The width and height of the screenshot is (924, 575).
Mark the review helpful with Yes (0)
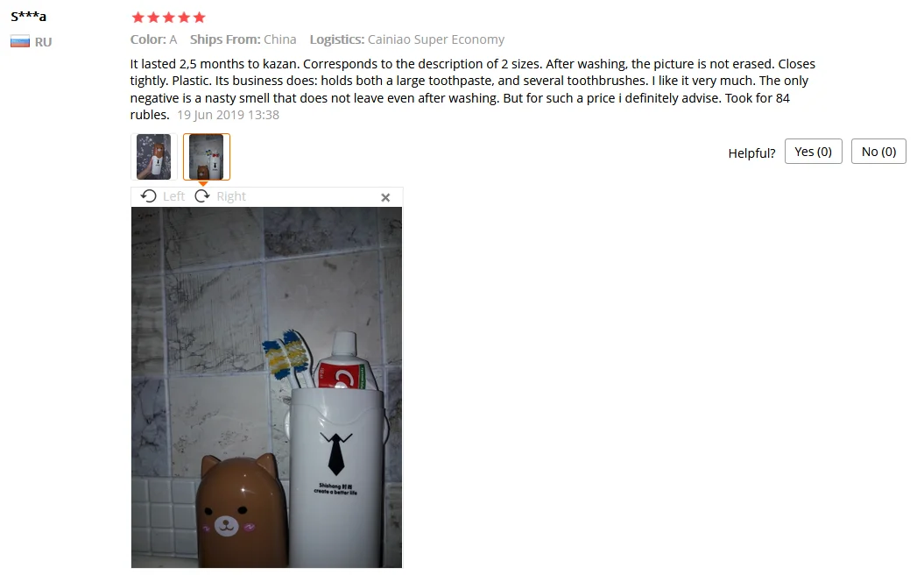pyautogui.click(x=814, y=152)
